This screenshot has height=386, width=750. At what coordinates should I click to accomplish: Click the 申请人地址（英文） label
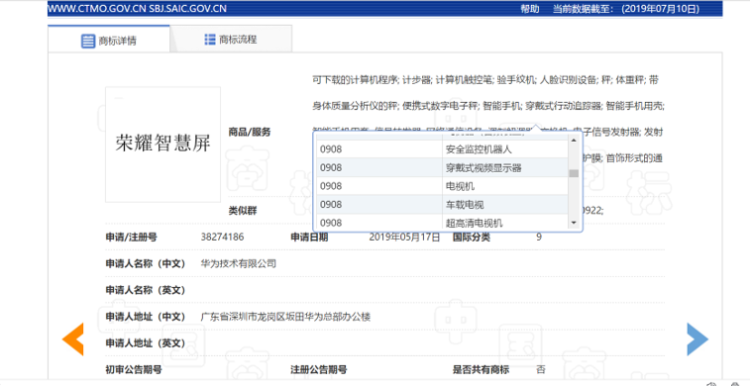pyautogui.click(x=145, y=343)
